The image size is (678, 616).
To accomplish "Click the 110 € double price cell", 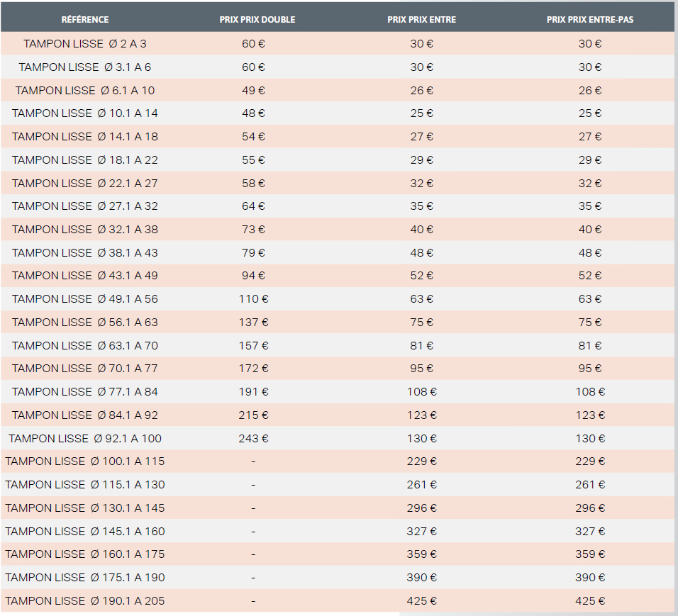I will 253,299.
